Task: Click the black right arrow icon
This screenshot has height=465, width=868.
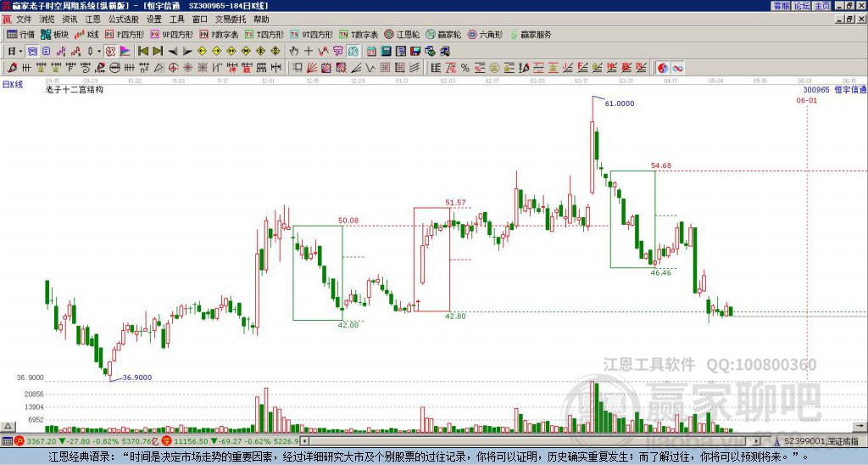Action: click(x=187, y=52)
